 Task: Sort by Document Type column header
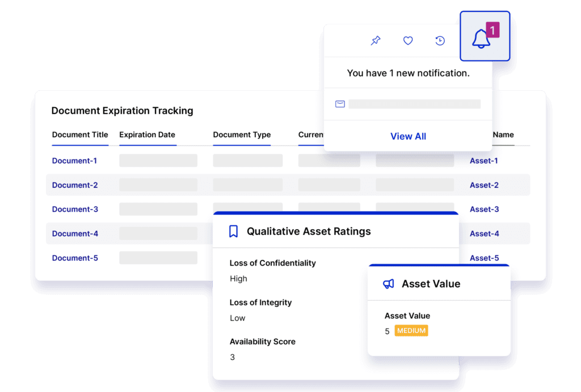[242, 135]
